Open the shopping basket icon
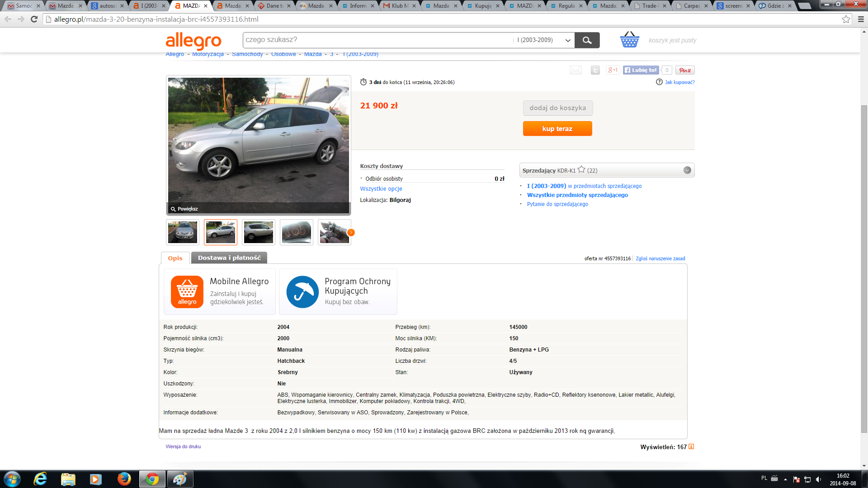The width and height of the screenshot is (868, 488). tap(629, 40)
